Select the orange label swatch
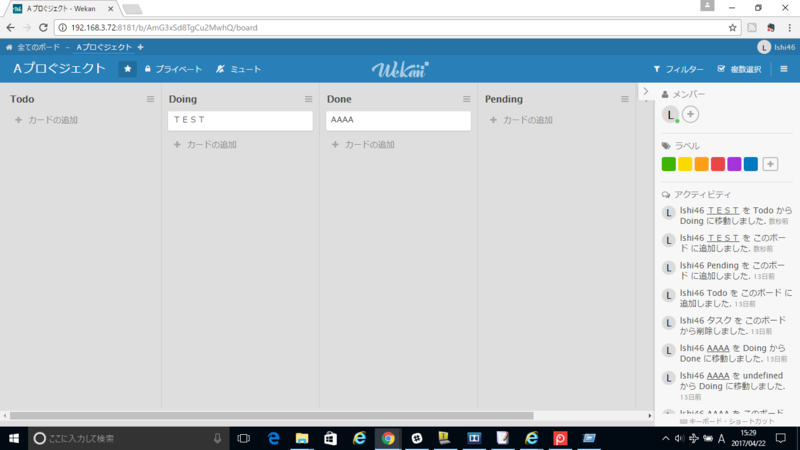This screenshot has width=800, height=450. (x=702, y=164)
